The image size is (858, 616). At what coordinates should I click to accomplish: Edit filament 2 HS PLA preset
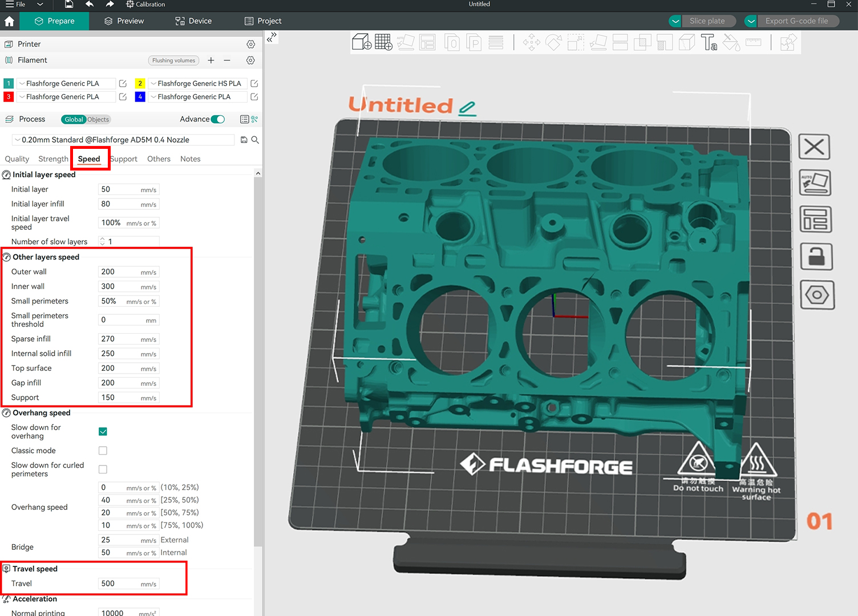(x=254, y=83)
